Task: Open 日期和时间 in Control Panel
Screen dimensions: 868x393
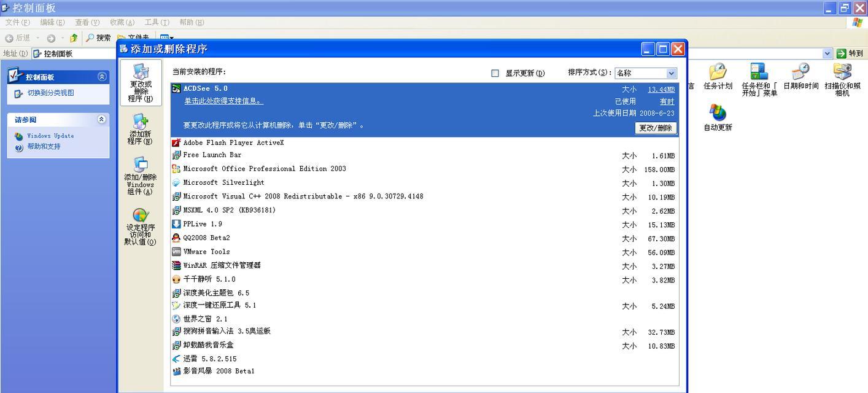Action: 800,77
